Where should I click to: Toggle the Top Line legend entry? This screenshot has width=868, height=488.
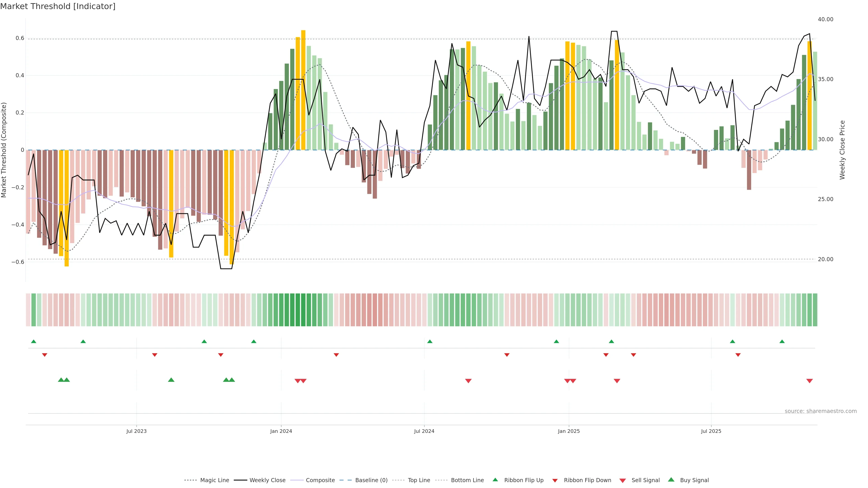419,480
